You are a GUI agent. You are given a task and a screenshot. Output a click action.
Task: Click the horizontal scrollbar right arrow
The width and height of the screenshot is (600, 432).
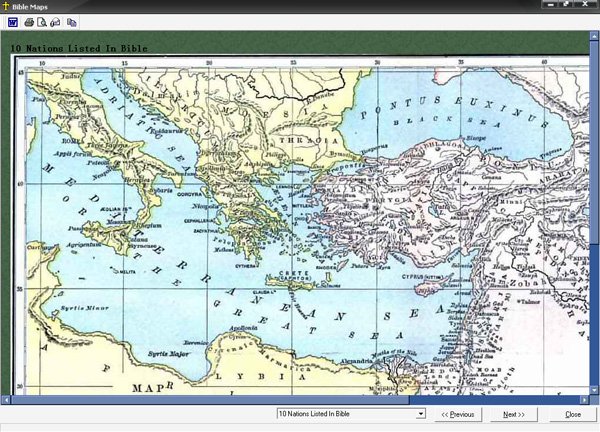click(584, 398)
